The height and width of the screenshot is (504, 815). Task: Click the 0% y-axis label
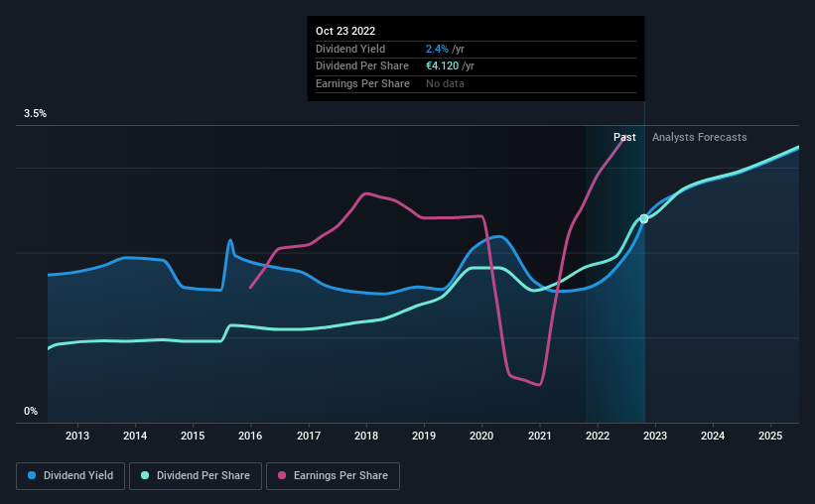point(31,411)
